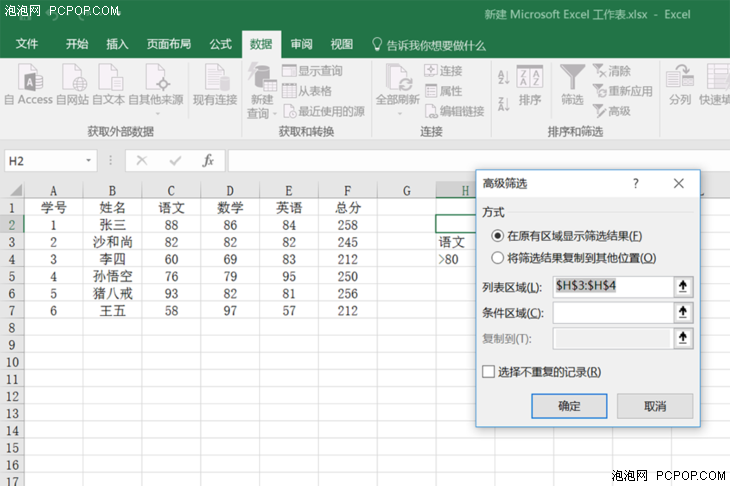Click criteria cell >80
The image size is (730, 486).
point(456,259)
